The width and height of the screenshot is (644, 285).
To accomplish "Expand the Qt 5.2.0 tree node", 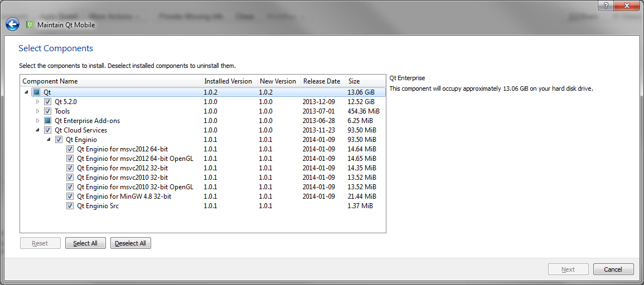I will click(x=38, y=102).
